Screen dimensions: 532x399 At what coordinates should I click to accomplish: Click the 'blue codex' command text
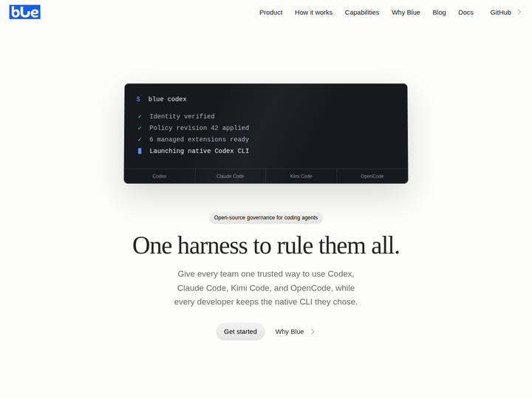(167, 99)
